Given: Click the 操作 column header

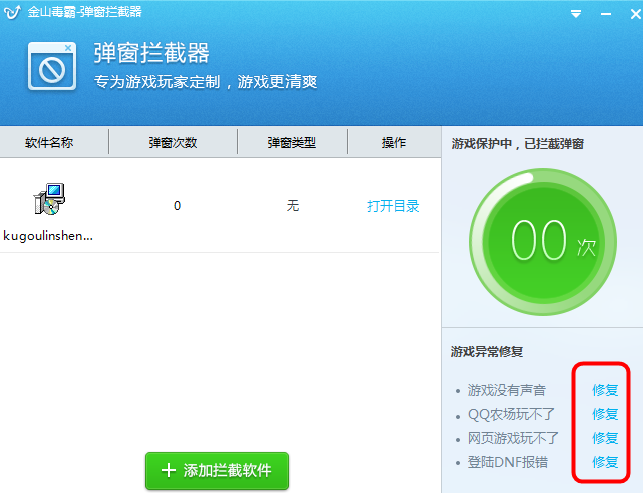Looking at the screenshot, I should [394, 143].
